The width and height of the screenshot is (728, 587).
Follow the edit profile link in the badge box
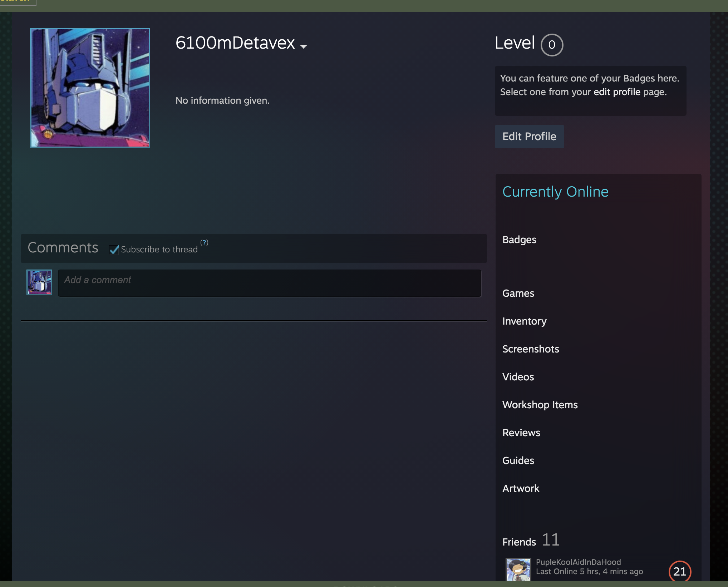617,92
